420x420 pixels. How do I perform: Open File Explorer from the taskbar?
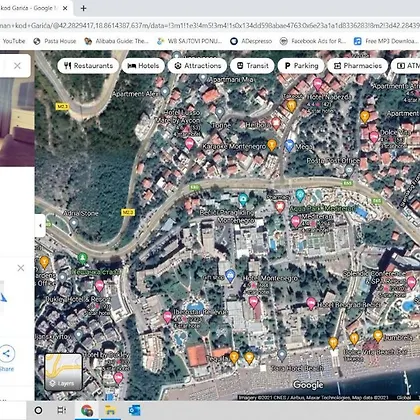pos(110,410)
